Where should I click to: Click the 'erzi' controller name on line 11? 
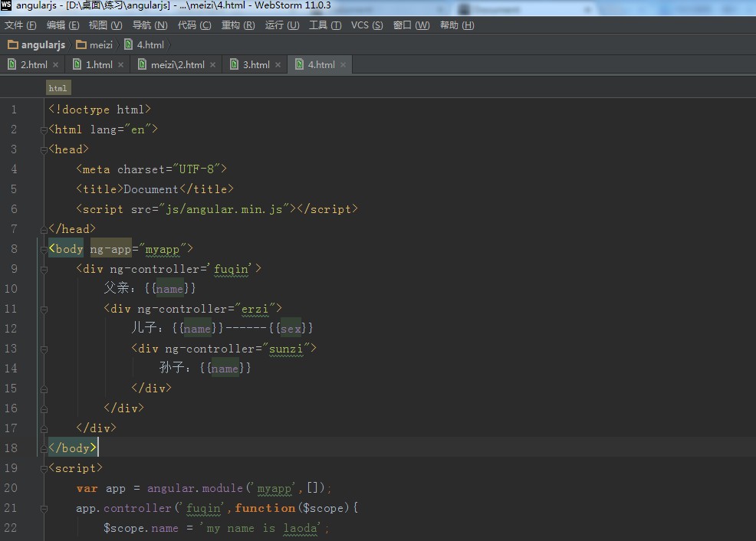tap(255, 309)
